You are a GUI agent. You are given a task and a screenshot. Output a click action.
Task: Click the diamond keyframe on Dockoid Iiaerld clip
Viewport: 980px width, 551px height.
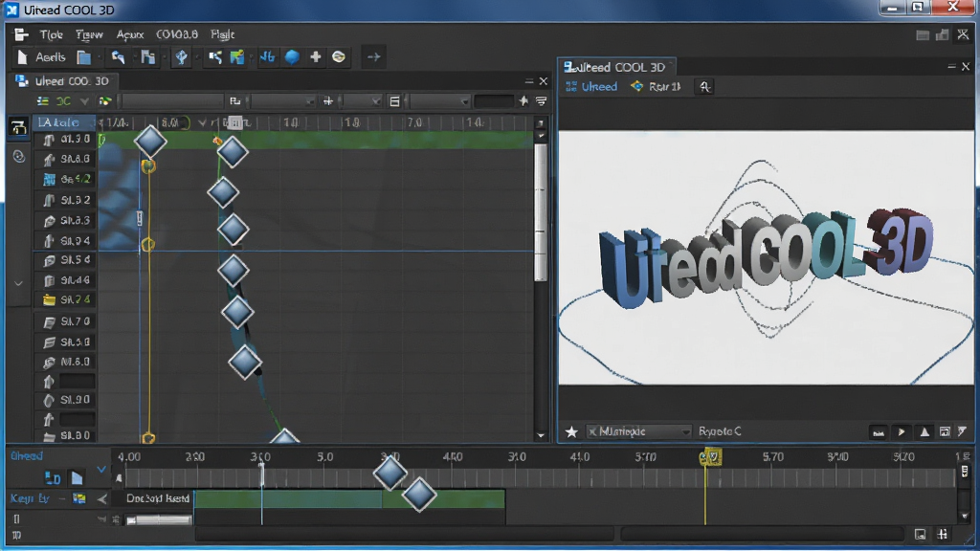(419, 495)
